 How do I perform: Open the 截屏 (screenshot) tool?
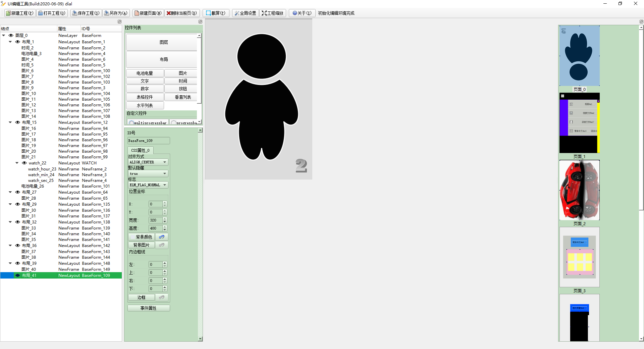[x=216, y=13]
